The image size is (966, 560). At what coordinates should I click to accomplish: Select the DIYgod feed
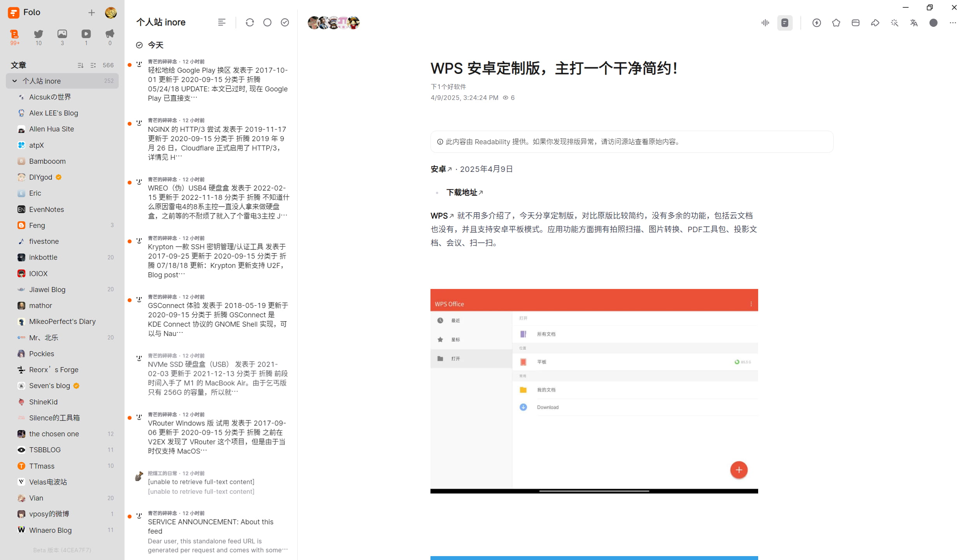62,177
